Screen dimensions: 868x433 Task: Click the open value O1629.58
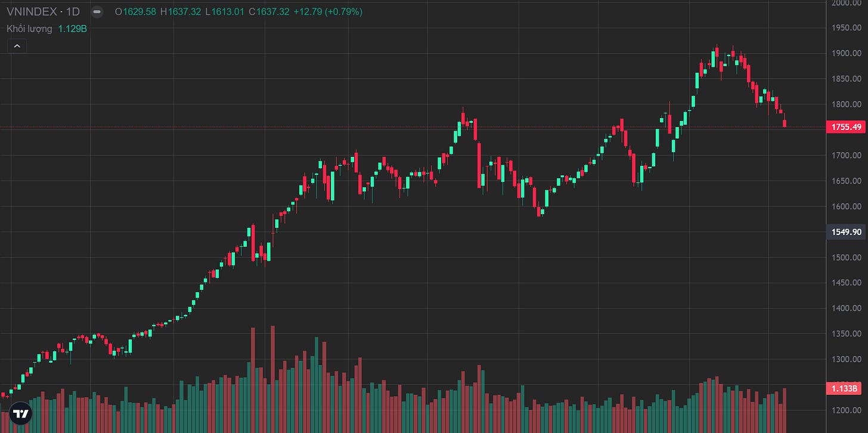tap(136, 12)
